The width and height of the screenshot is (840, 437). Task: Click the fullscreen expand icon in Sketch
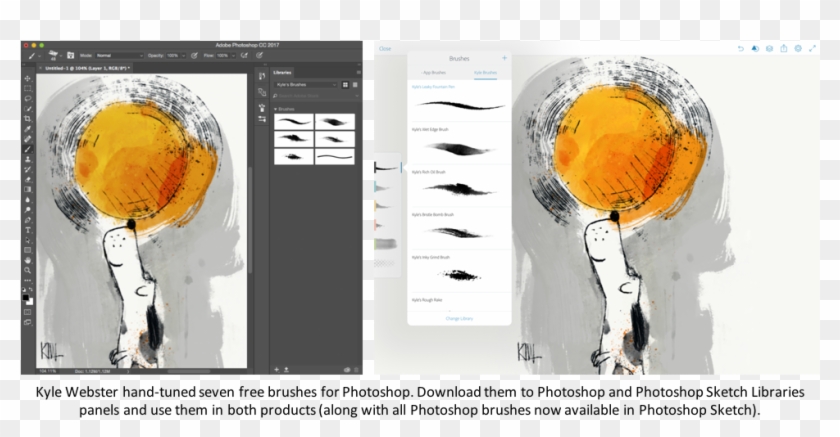point(812,49)
